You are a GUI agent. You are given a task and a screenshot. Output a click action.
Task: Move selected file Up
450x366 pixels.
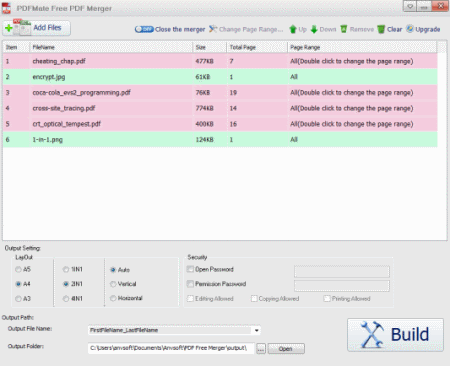[298, 29]
